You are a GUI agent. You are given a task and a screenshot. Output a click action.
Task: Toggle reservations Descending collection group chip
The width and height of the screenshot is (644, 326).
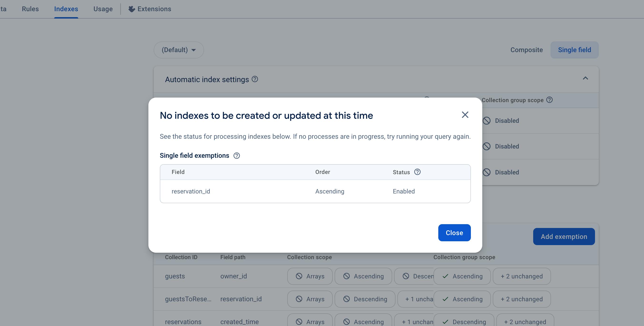pyautogui.click(x=464, y=321)
